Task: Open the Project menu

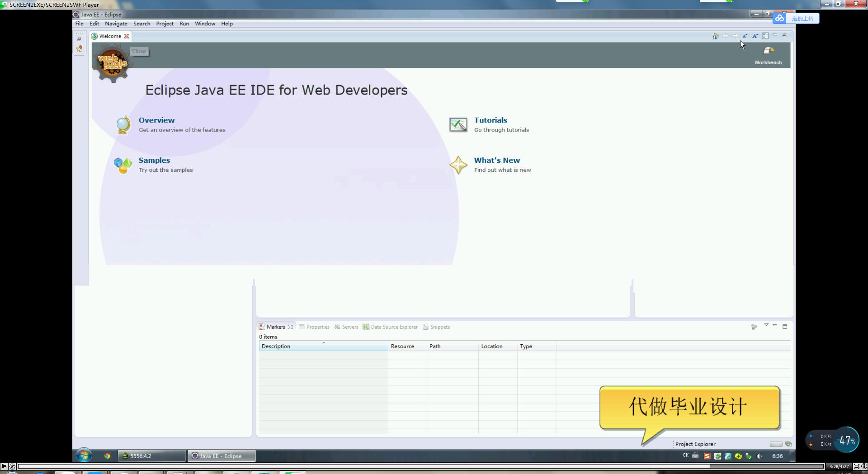Action: (x=165, y=24)
